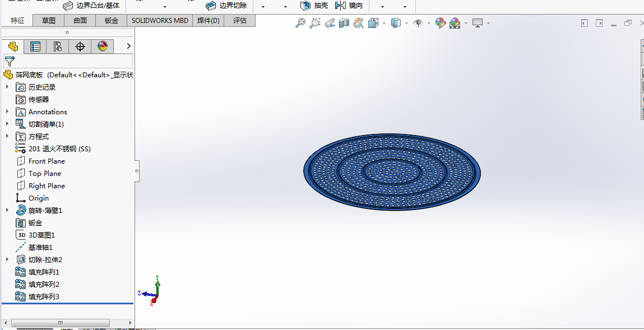Open Hide/Show Items dropdown arrow
The image size is (644, 330).
(x=429, y=23)
